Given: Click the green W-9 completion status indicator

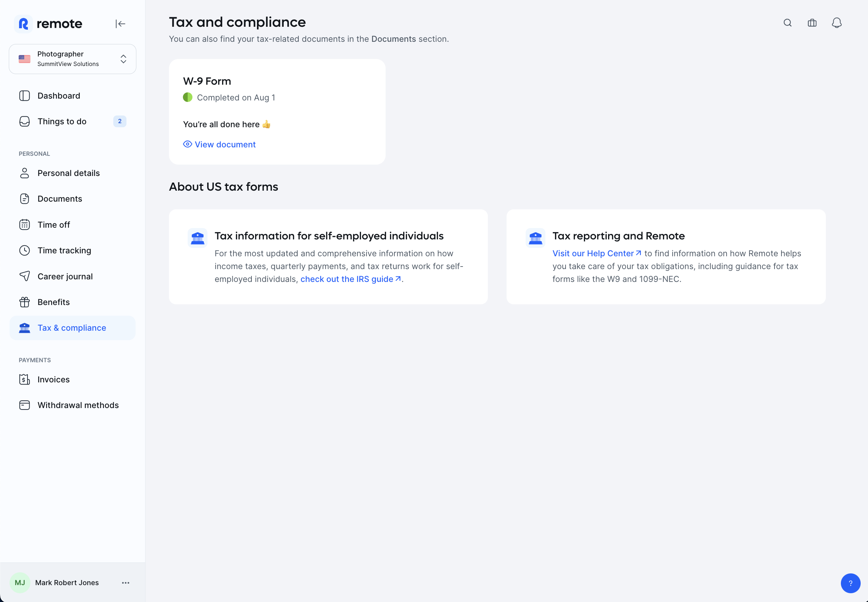Looking at the screenshot, I should point(187,97).
